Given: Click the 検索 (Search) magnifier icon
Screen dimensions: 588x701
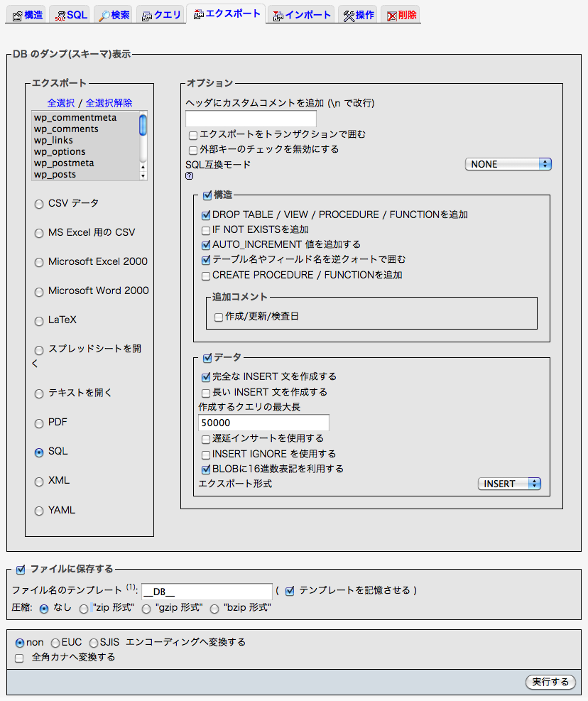Looking at the screenshot, I should tap(104, 16).
